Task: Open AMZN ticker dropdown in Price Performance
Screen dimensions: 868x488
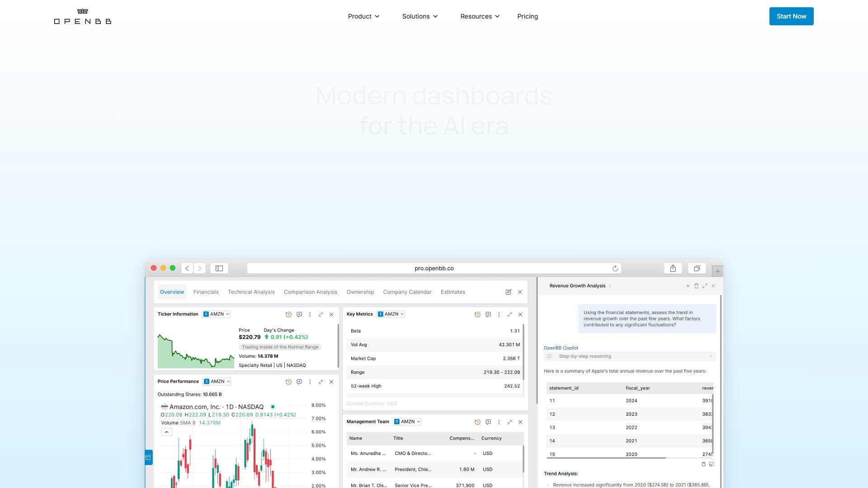Action: 217,381
